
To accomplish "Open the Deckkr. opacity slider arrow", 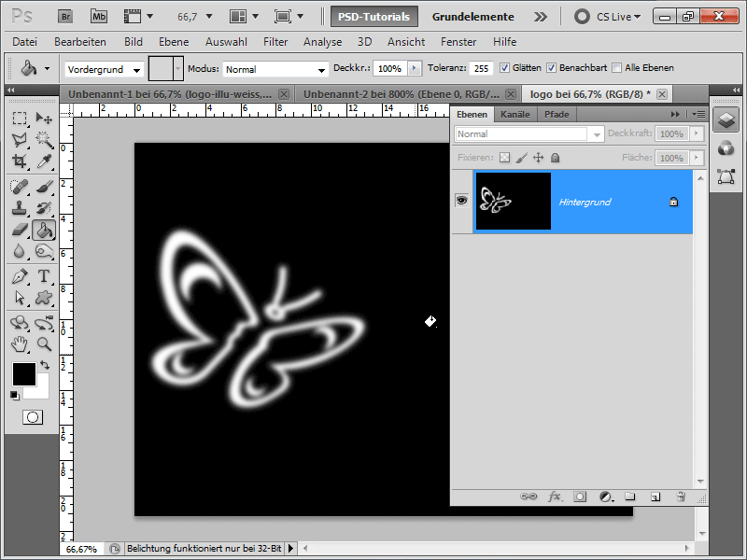I will [414, 68].
